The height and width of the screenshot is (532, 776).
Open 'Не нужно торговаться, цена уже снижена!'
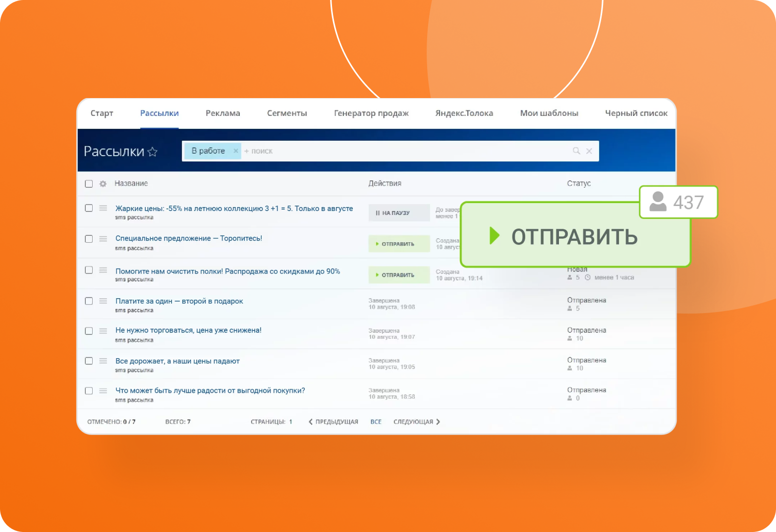[x=188, y=330]
